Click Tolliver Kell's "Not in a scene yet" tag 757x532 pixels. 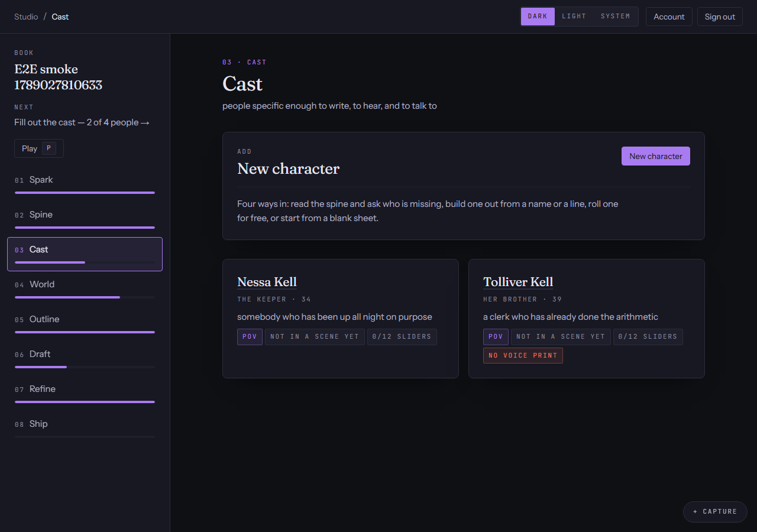click(561, 336)
